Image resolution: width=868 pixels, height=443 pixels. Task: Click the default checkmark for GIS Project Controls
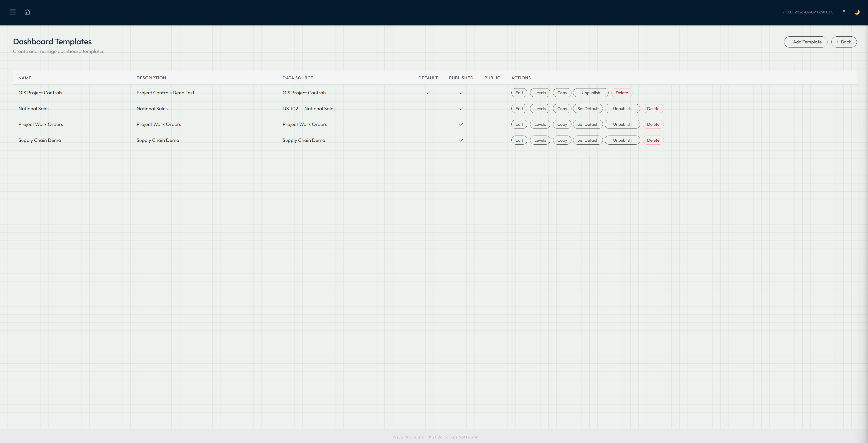click(x=428, y=93)
